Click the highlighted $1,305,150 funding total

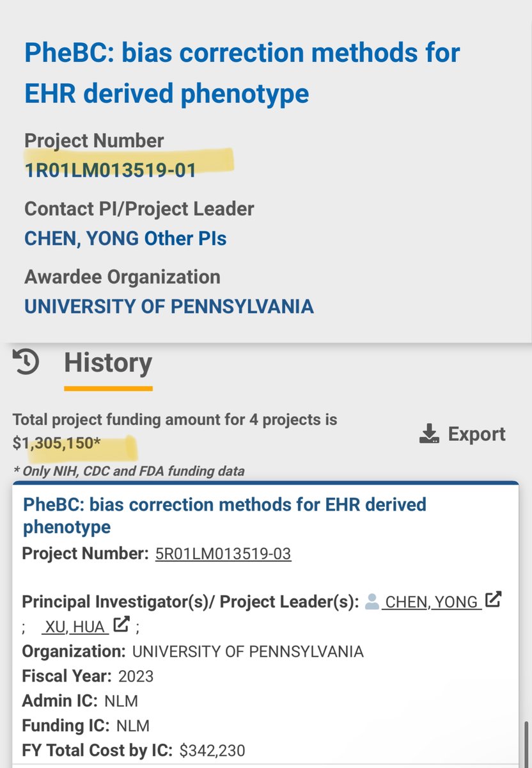click(56, 443)
